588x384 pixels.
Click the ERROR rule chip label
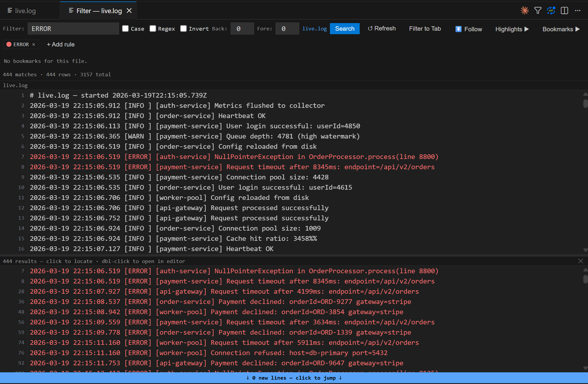click(21, 44)
